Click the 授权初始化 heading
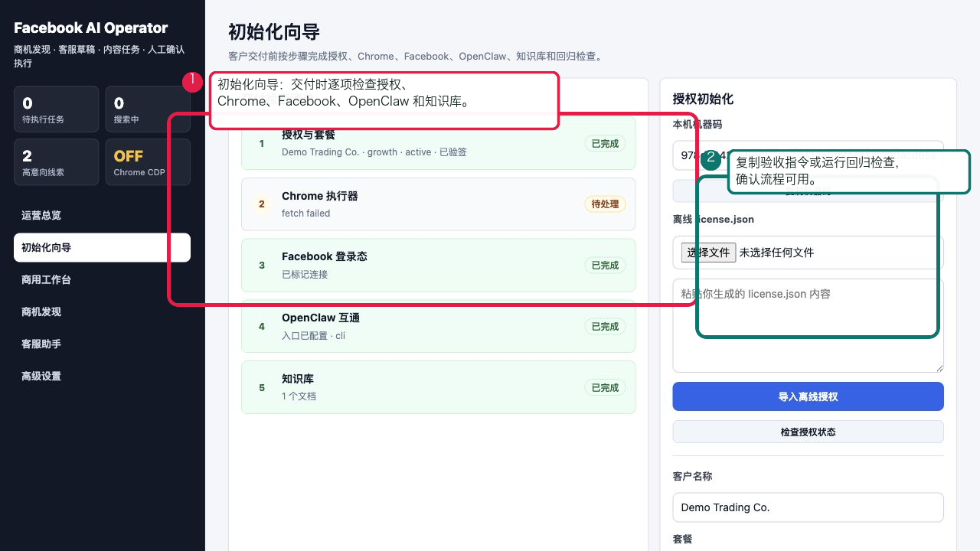 pos(703,99)
